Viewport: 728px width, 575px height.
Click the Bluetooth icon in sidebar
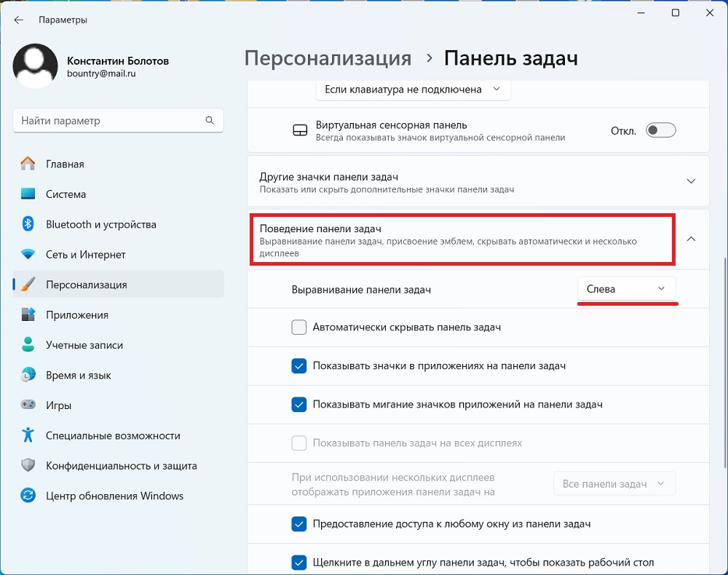28,224
